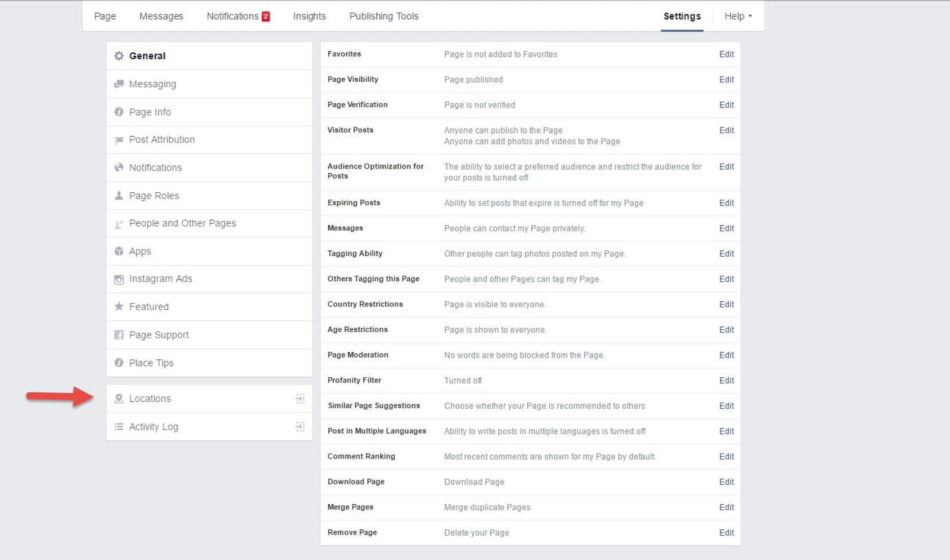Select the Settings tab

[682, 16]
